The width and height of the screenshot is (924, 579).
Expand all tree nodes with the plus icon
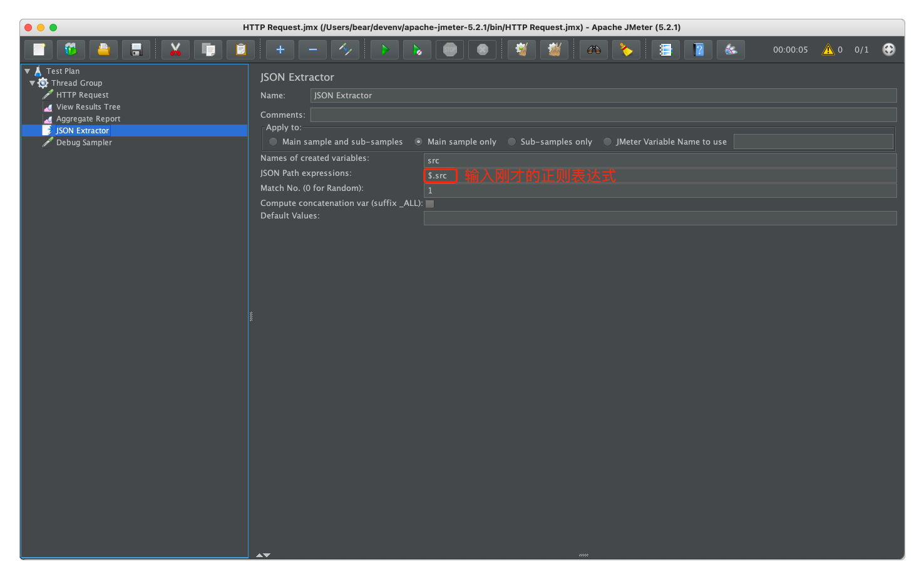[280, 49]
